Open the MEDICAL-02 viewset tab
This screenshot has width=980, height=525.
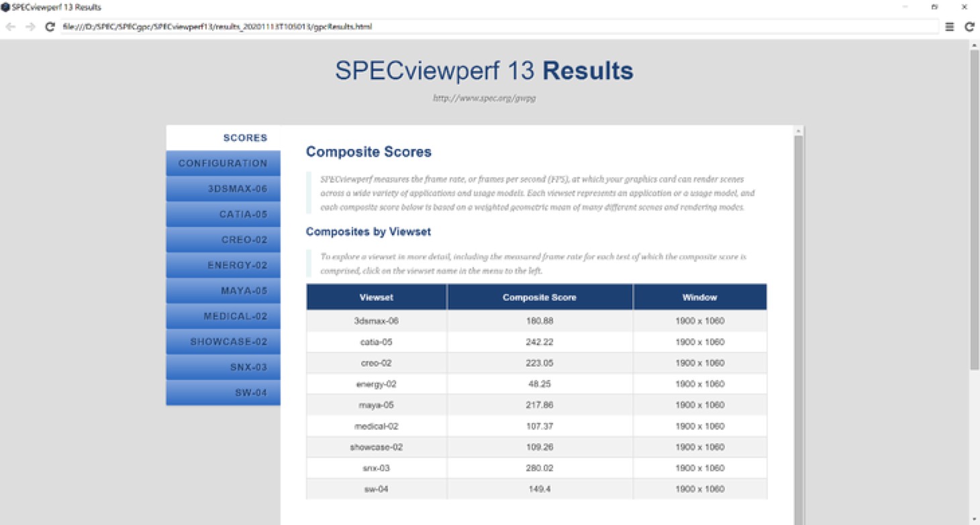tap(224, 316)
